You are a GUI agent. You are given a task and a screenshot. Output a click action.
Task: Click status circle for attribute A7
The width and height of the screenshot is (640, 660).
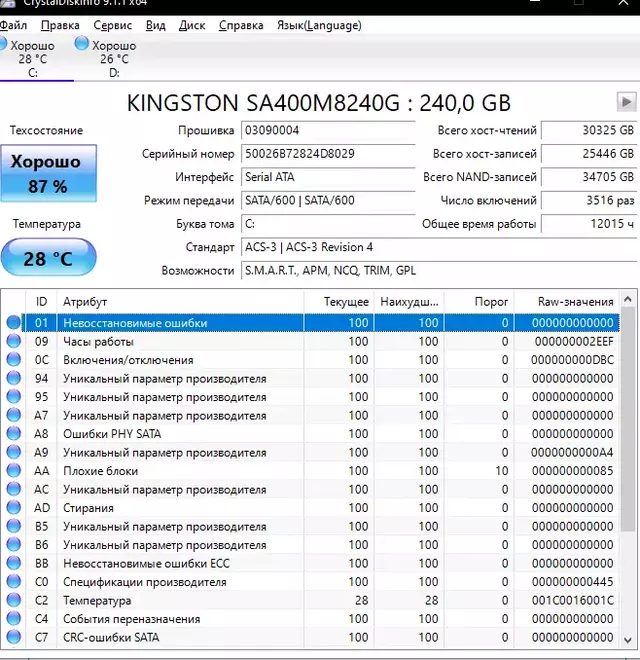click(13, 415)
